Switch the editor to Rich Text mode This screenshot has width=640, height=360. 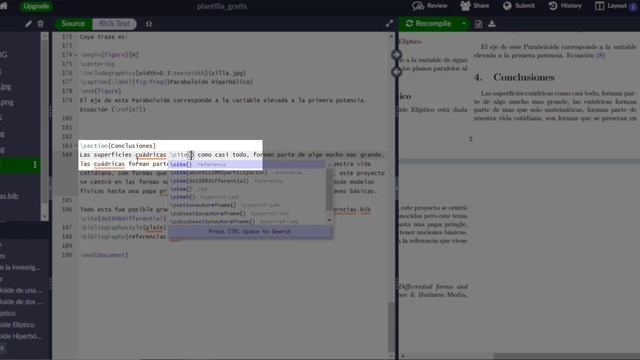(x=114, y=24)
